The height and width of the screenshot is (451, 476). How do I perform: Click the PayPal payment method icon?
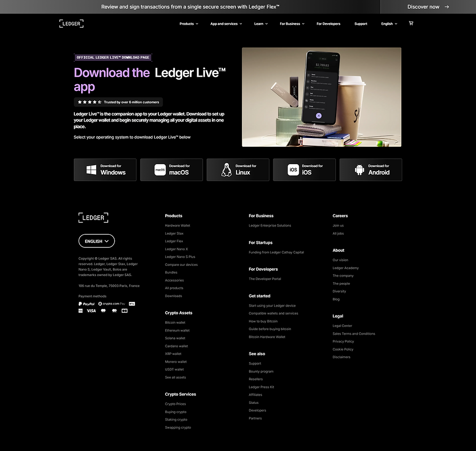click(86, 303)
